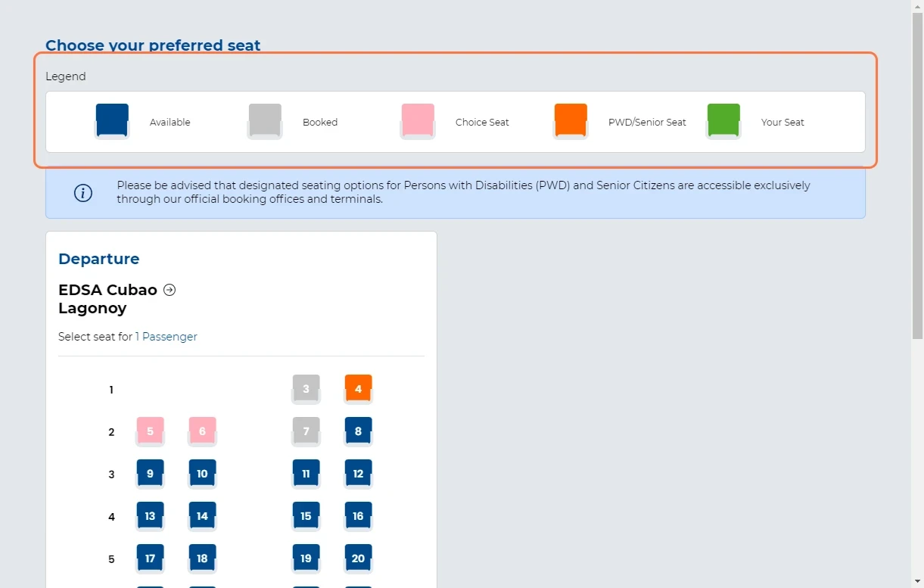Click the blue Available legend seat icon
This screenshot has width=924, height=588.
(x=112, y=121)
